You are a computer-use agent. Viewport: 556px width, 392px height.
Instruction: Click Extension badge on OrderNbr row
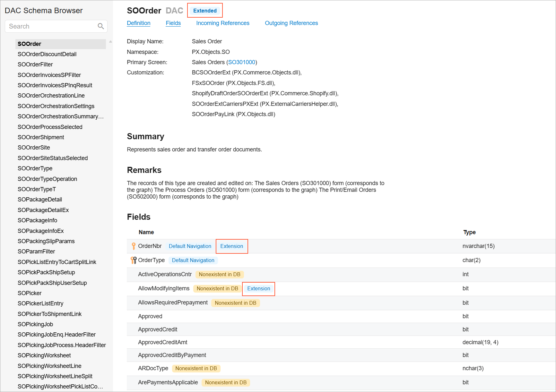point(232,246)
